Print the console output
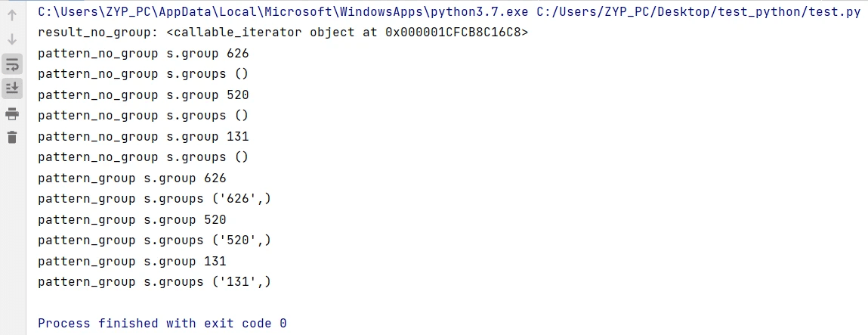This screenshot has width=868, height=335. pos(12,114)
